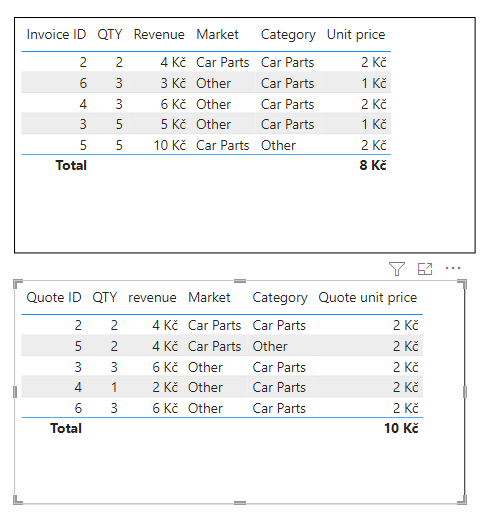Select 6 Kč revenue in quote row 3
The image size is (492, 515).
(165, 367)
